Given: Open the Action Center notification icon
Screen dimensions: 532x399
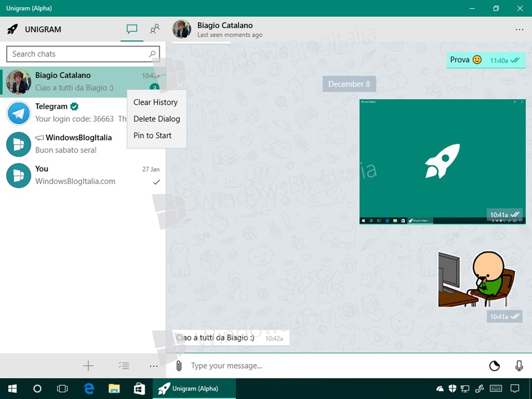Looking at the screenshot, I should click(515, 388).
